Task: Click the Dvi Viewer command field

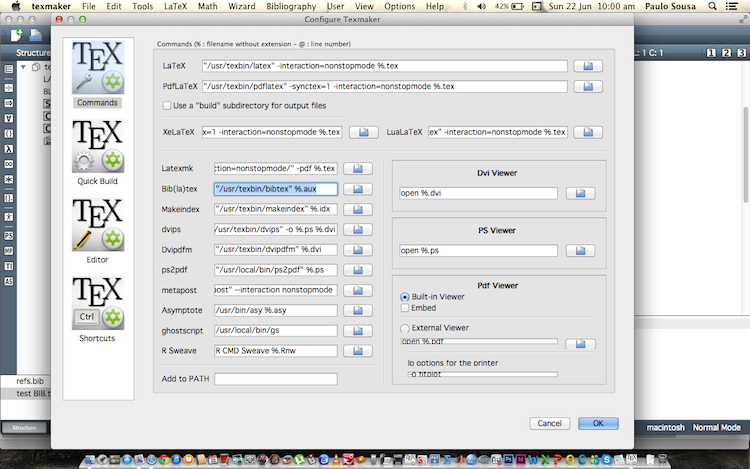Action: [x=478, y=193]
